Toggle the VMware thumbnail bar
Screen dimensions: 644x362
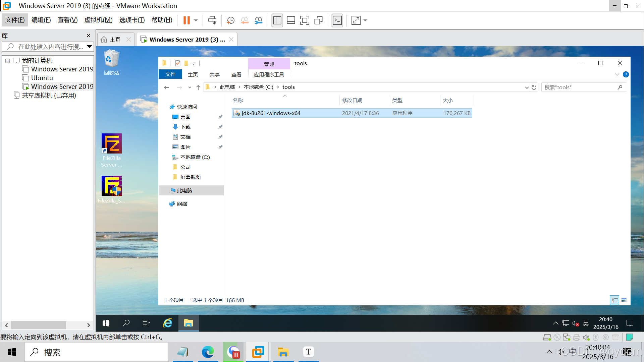291,20
